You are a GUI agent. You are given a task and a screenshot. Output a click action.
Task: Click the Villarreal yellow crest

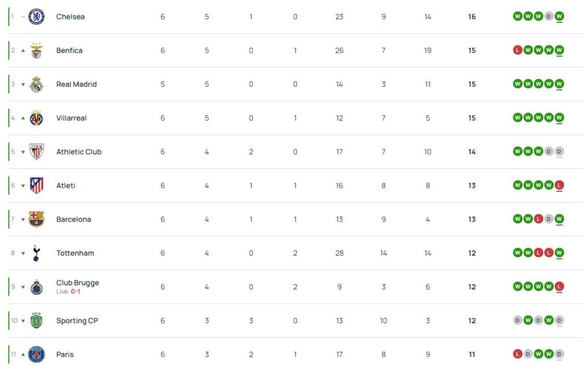click(36, 118)
